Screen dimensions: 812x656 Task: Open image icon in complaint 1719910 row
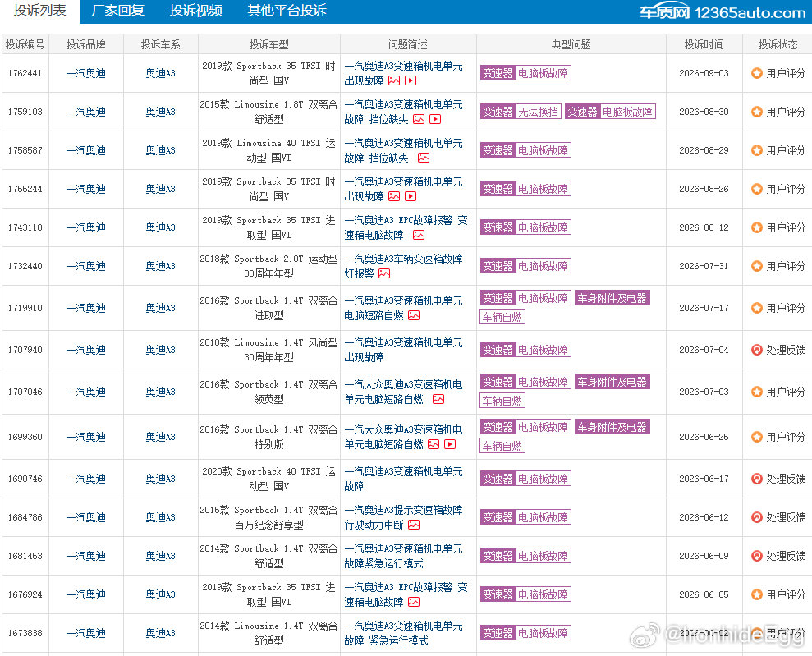(x=414, y=315)
